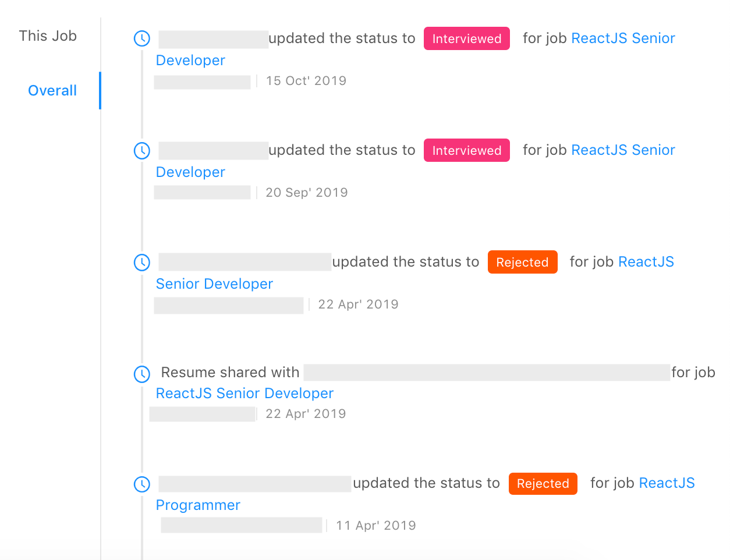Switch to the This Job tab
This screenshot has width=730, height=560.
pos(48,36)
